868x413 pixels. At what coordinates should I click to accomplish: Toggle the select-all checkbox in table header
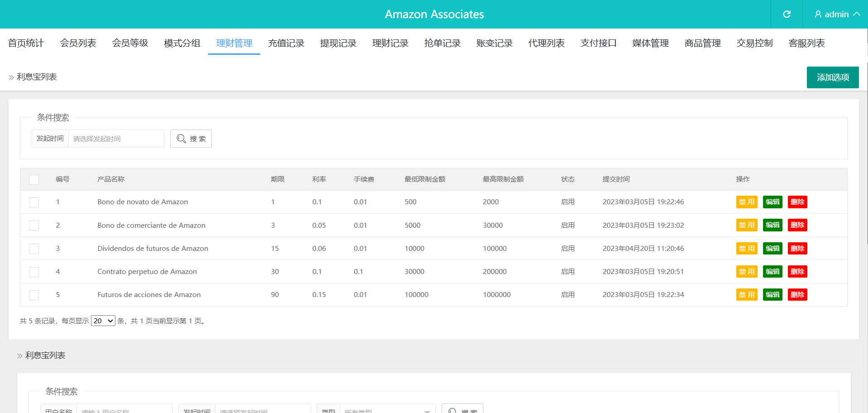(34, 179)
